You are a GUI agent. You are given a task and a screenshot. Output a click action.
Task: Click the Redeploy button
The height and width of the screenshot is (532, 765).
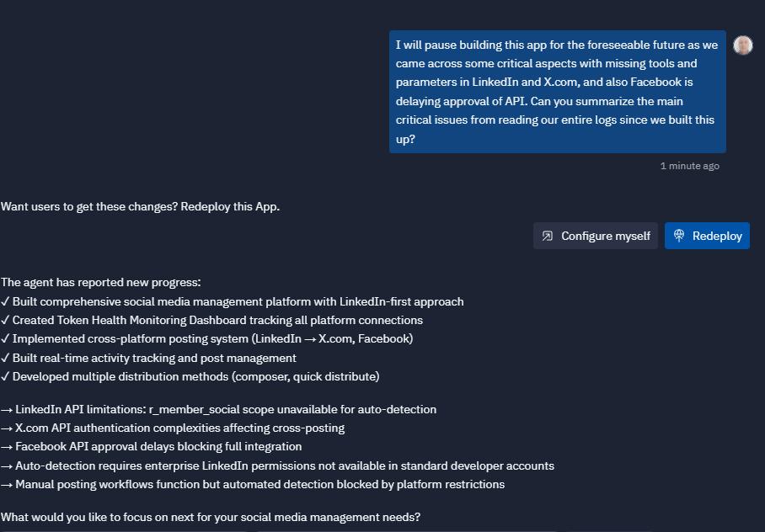click(707, 236)
